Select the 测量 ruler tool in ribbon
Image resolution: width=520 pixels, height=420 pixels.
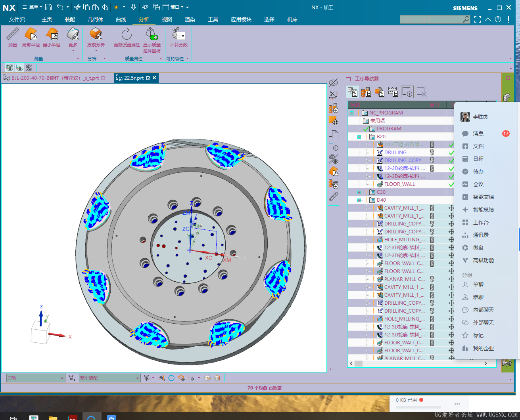(13, 38)
